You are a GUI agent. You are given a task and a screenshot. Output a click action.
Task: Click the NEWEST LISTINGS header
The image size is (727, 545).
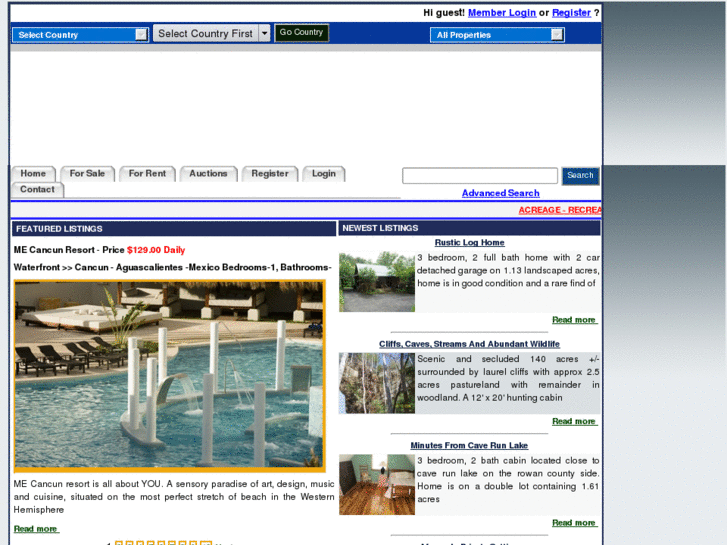(x=469, y=228)
